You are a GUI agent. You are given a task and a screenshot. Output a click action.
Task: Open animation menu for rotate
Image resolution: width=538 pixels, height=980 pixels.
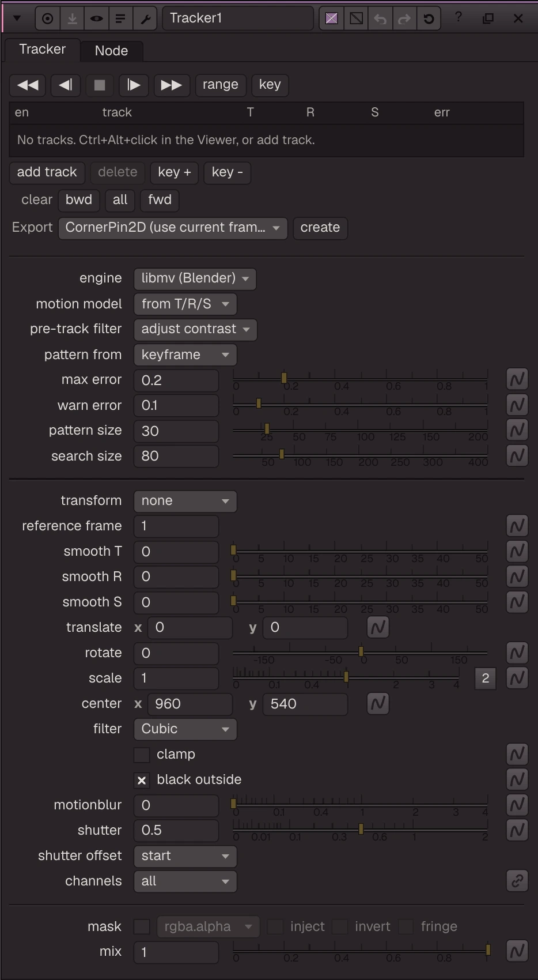pyautogui.click(x=517, y=653)
